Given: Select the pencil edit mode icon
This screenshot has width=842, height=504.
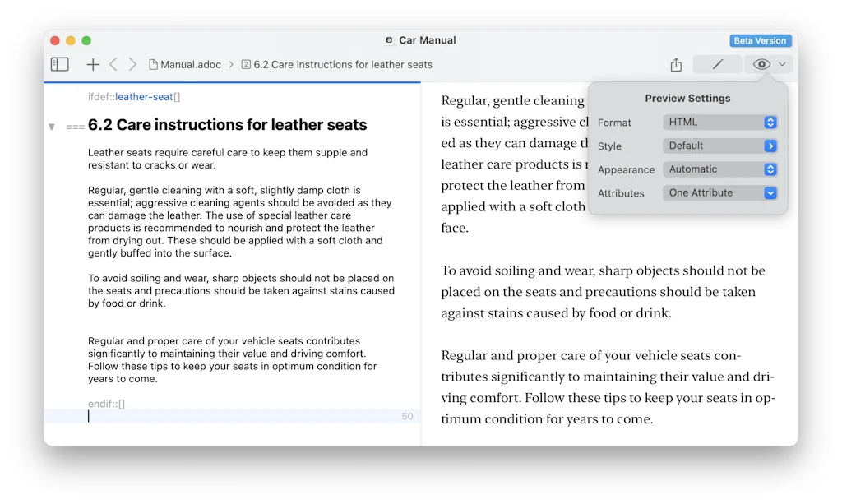Looking at the screenshot, I should [x=716, y=63].
